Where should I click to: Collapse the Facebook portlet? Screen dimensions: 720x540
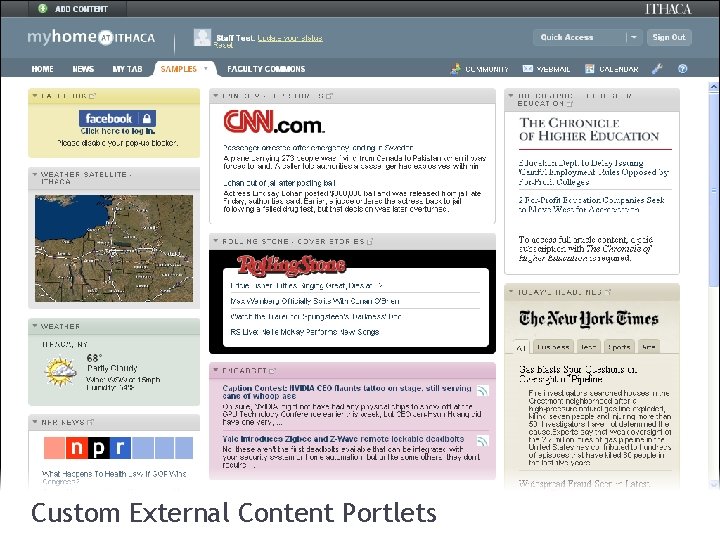pyautogui.click(x=34, y=96)
